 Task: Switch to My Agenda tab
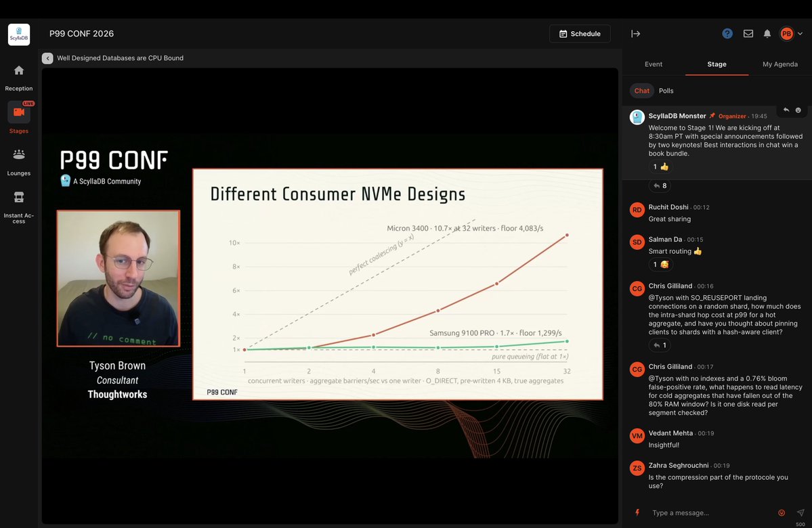780,64
